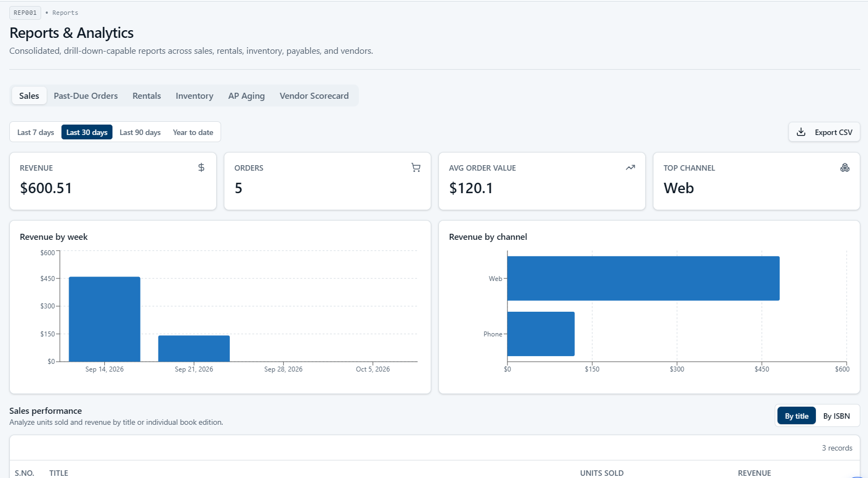Toggle sales performance view to By ISBN

point(836,416)
